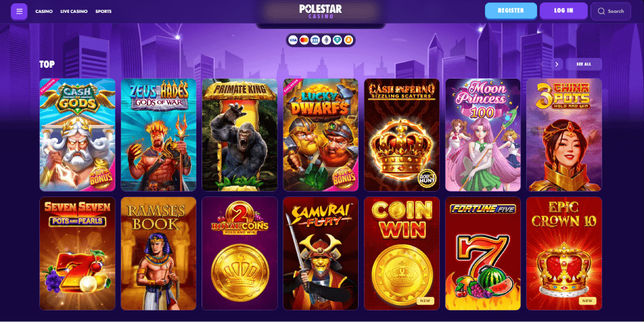Open the Cash of Gods game thumbnail
Image resolution: width=644 pixels, height=322 pixels.
(x=77, y=135)
